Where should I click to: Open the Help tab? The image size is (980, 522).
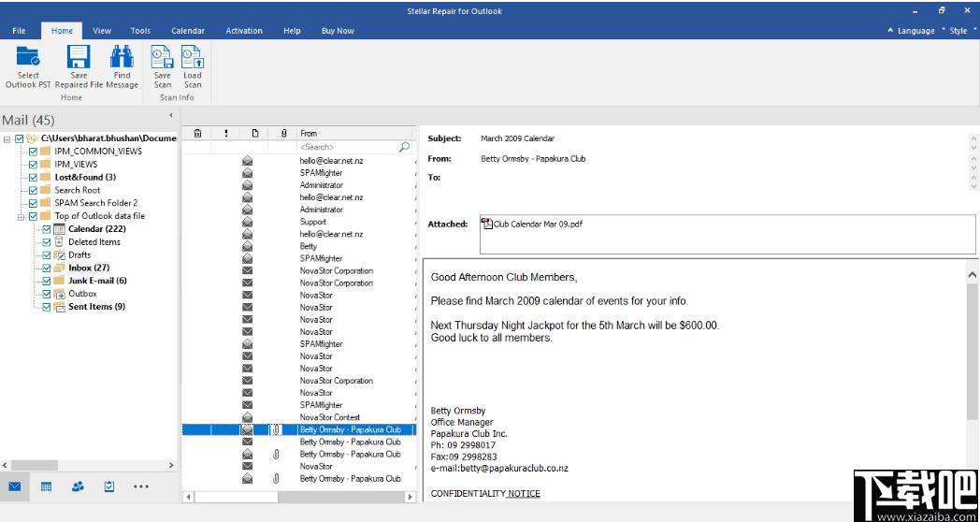(x=292, y=31)
